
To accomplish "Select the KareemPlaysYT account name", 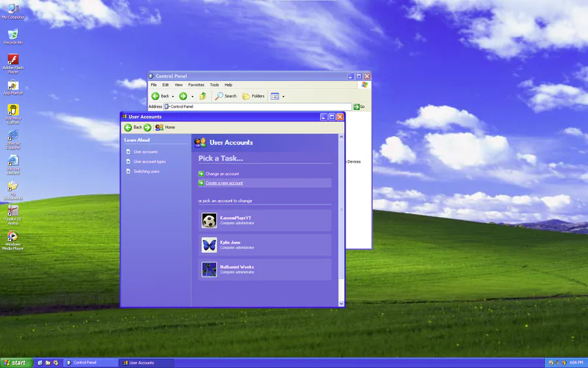I will point(235,218).
